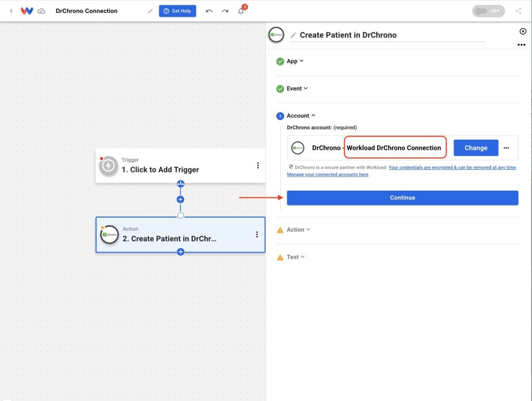This screenshot has height=401, width=532.
Task: Select the Create Patient in DrChr action card
Action: (x=180, y=235)
